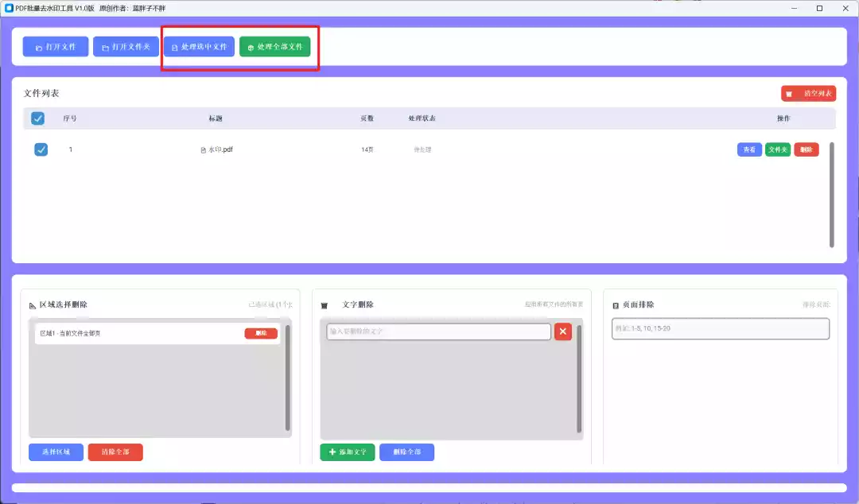Click 查看 button for 水印.pdf

pos(749,149)
